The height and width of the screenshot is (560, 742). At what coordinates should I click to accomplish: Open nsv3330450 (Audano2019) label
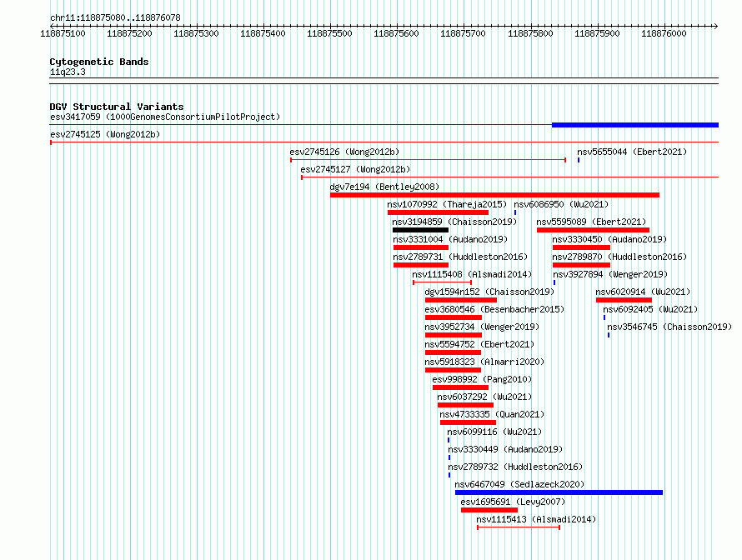(x=609, y=239)
